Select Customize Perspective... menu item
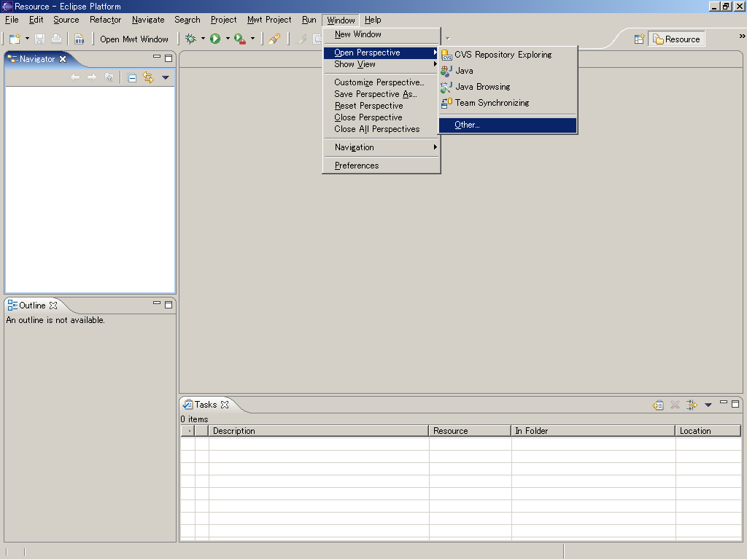Viewport: 747px width, 560px height. 381,82
